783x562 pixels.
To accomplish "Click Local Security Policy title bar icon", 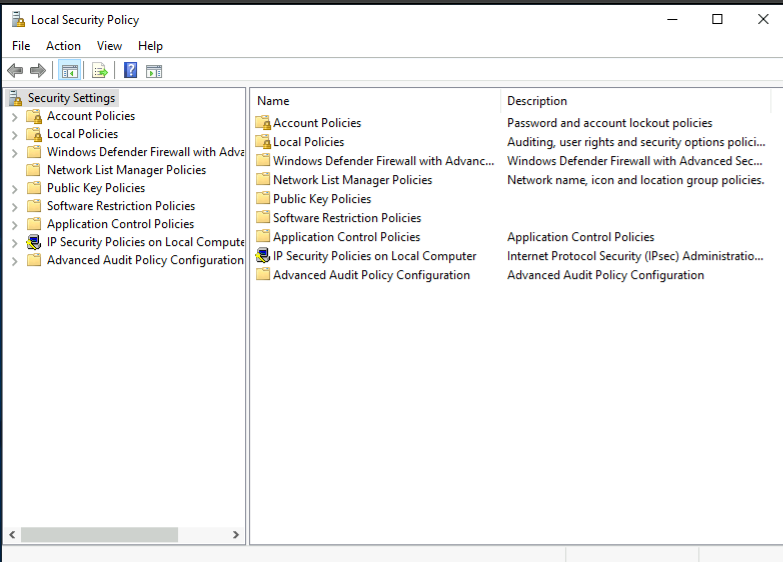I will [x=18, y=19].
